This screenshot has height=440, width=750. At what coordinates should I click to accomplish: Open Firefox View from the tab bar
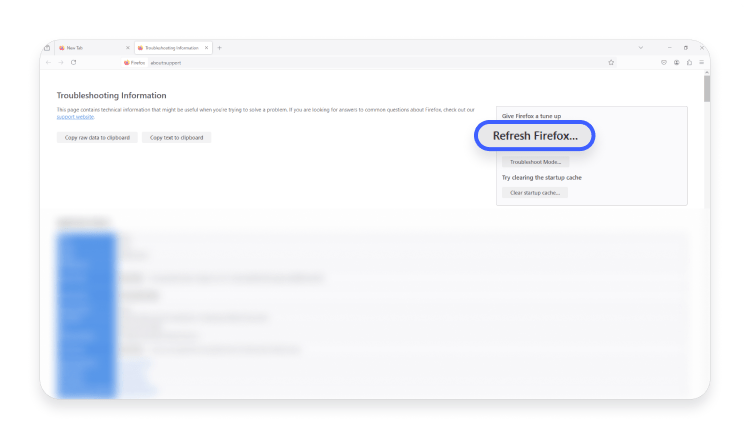point(47,48)
